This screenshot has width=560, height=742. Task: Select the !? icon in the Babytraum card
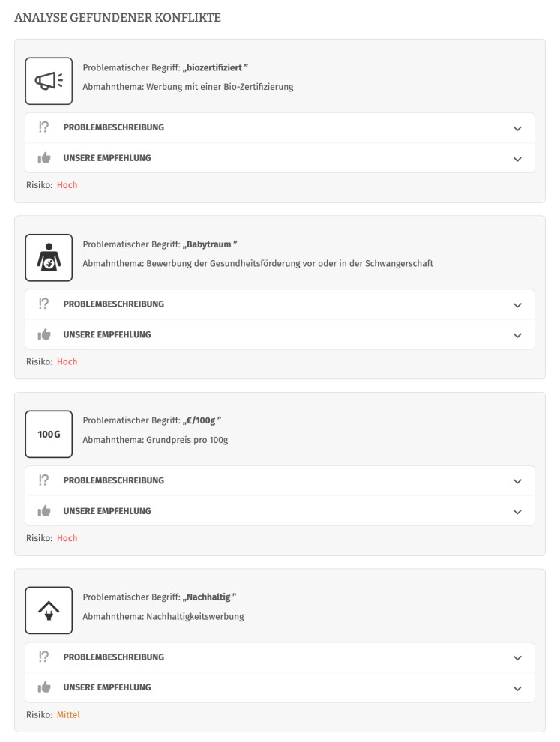click(45, 304)
